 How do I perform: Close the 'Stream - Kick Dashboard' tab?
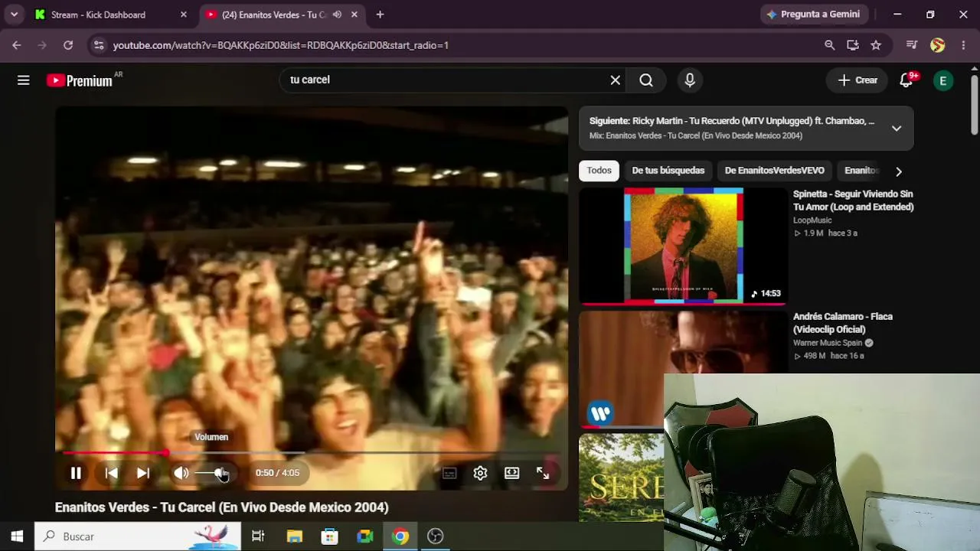click(184, 15)
